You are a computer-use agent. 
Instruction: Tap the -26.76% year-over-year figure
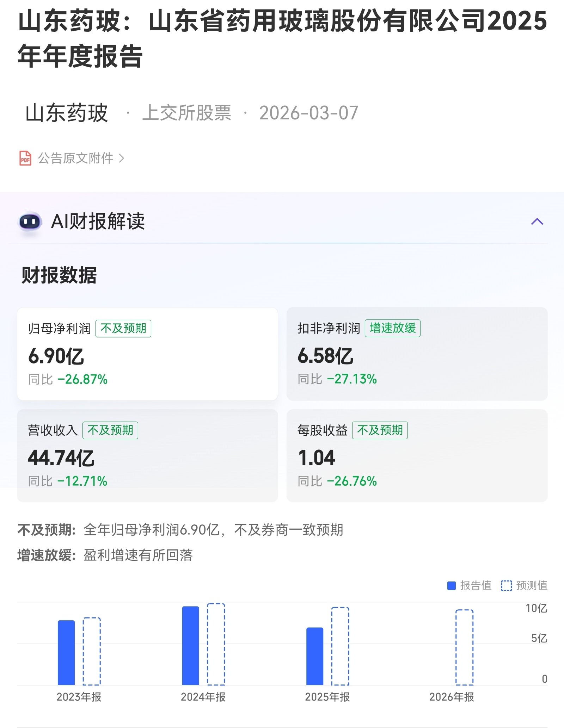pyautogui.click(x=352, y=481)
